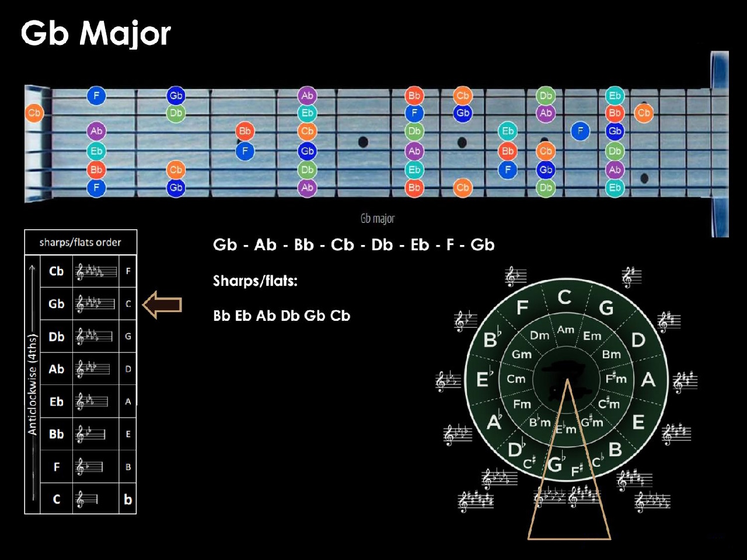Screen dimensions: 747x560
Task: Click the five-flat key signature beside Db
Action: (x=499, y=478)
